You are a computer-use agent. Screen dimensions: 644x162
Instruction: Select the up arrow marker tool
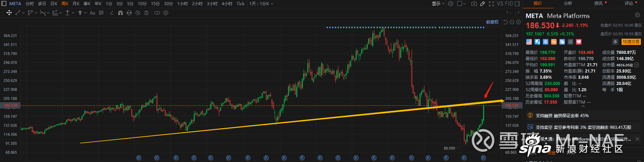[80, 13]
